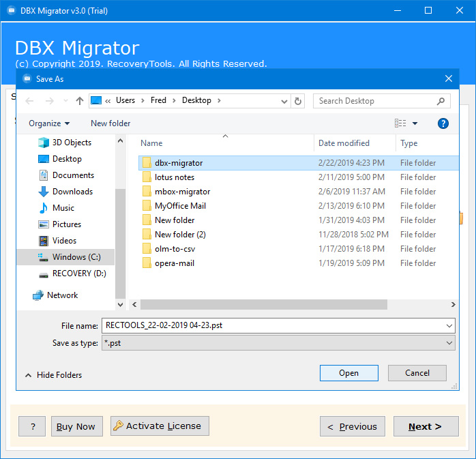Viewport: 476px width, 459px height.
Task: Expand the address bar history dropdown
Action: coord(284,101)
